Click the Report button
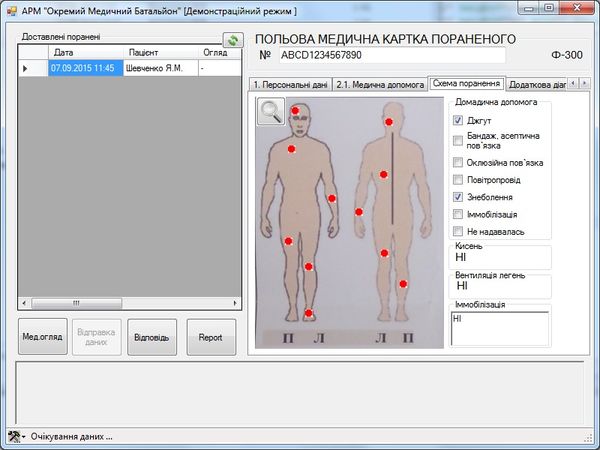 click(x=210, y=337)
